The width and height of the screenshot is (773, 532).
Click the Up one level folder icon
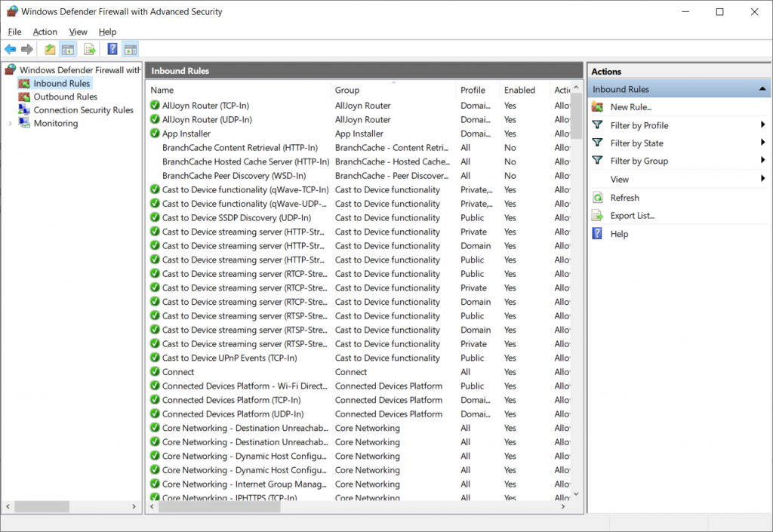click(x=50, y=49)
